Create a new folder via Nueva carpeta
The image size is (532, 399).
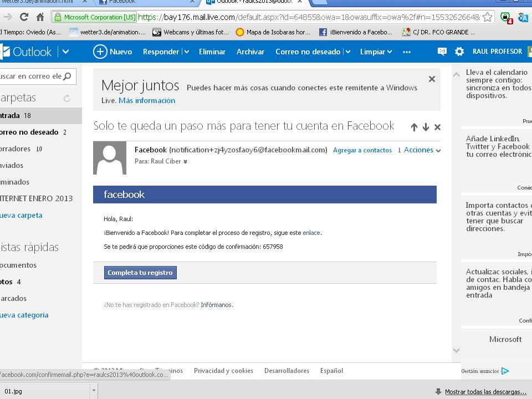tap(21, 216)
